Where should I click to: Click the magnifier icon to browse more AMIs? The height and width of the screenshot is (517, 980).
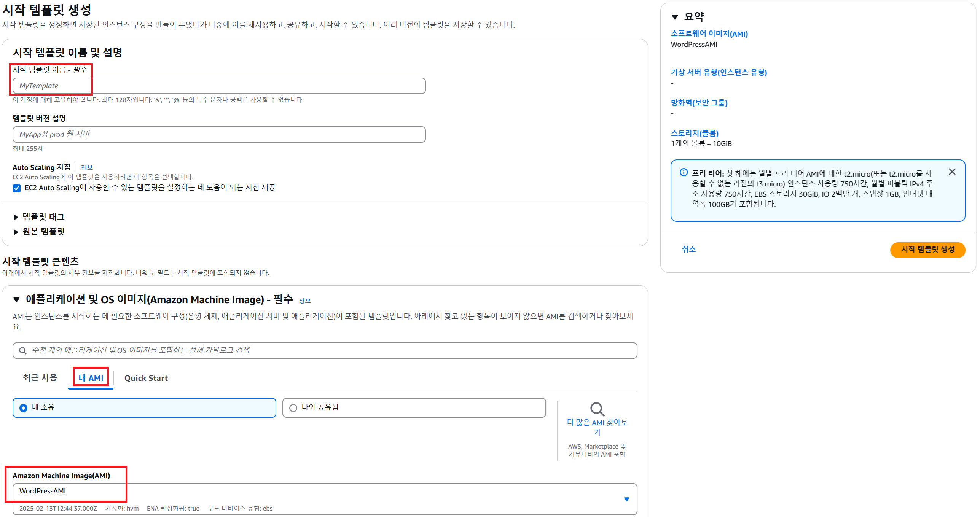[x=597, y=409]
